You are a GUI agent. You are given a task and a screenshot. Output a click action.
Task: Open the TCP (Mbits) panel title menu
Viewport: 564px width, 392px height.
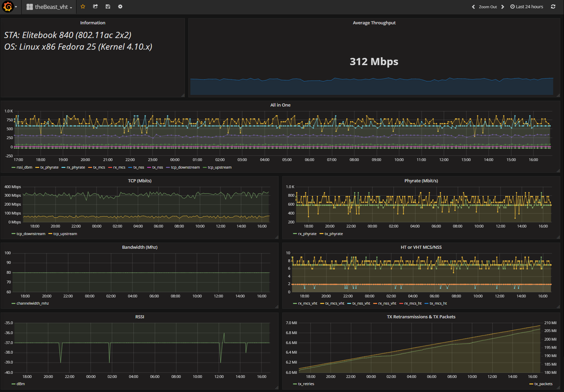tap(140, 181)
